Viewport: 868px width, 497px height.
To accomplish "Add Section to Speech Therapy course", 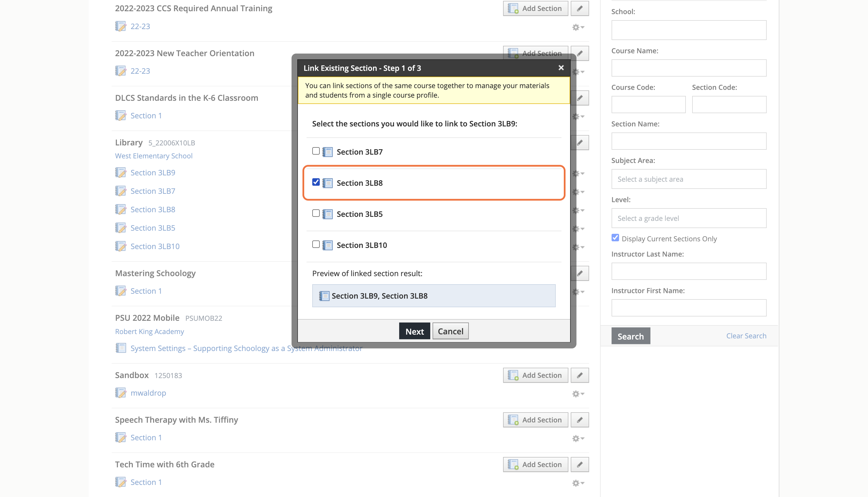I will coord(535,420).
